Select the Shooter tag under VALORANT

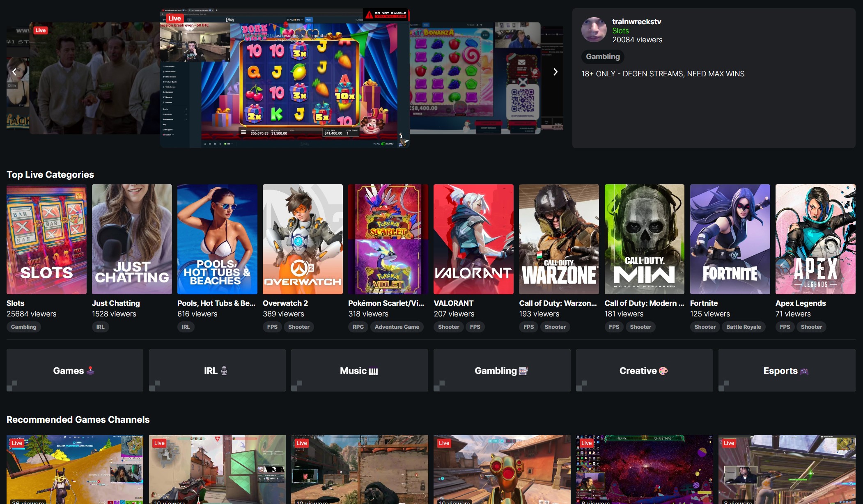coord(448,327)
